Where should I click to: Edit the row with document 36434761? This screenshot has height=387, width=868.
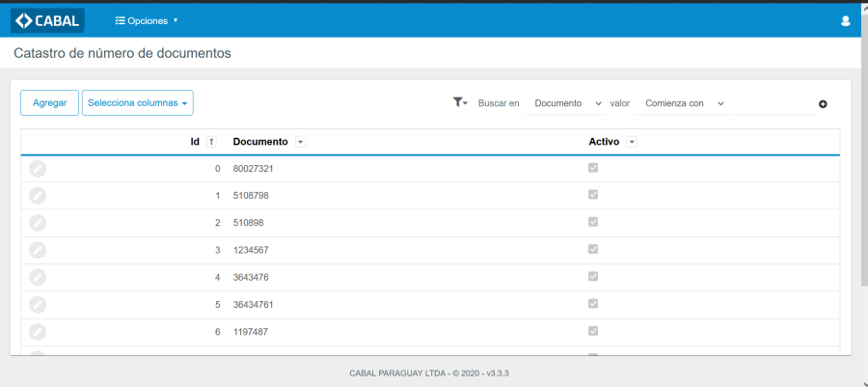(38, 304)
